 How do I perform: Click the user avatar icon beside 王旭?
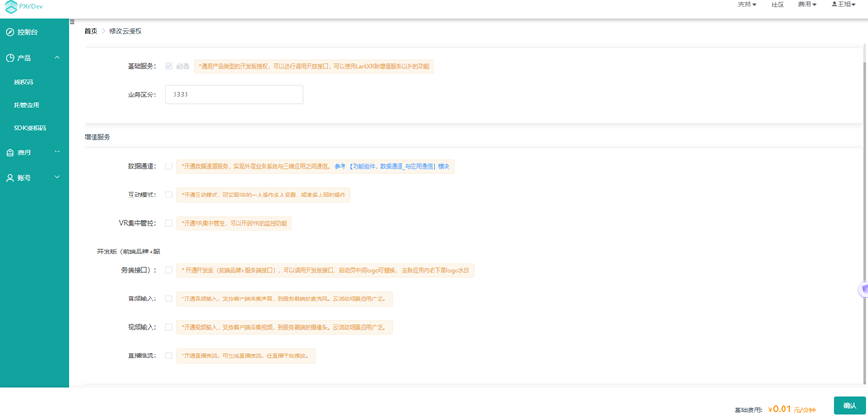click(x=834, y=4)
